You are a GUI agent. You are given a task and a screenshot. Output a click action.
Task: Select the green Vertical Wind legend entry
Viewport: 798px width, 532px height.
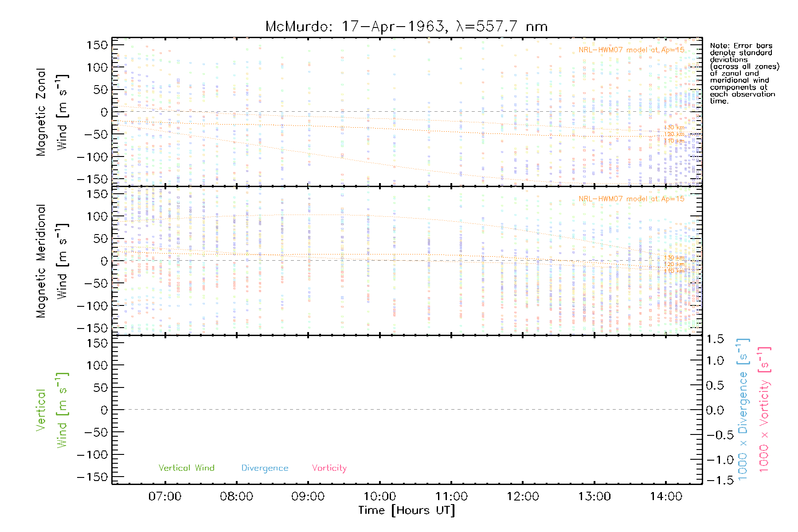186,468
